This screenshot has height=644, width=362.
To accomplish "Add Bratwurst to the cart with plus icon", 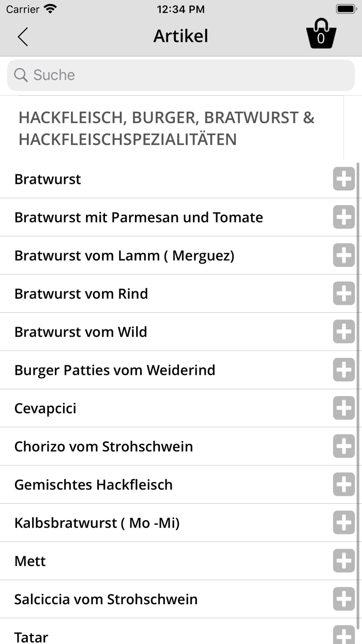I will coord(343,179).
